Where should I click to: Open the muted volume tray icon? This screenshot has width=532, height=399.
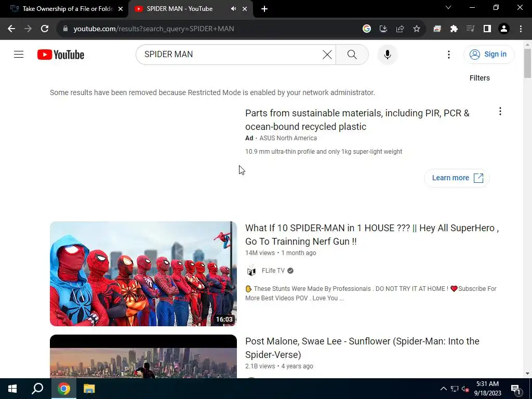465,389
